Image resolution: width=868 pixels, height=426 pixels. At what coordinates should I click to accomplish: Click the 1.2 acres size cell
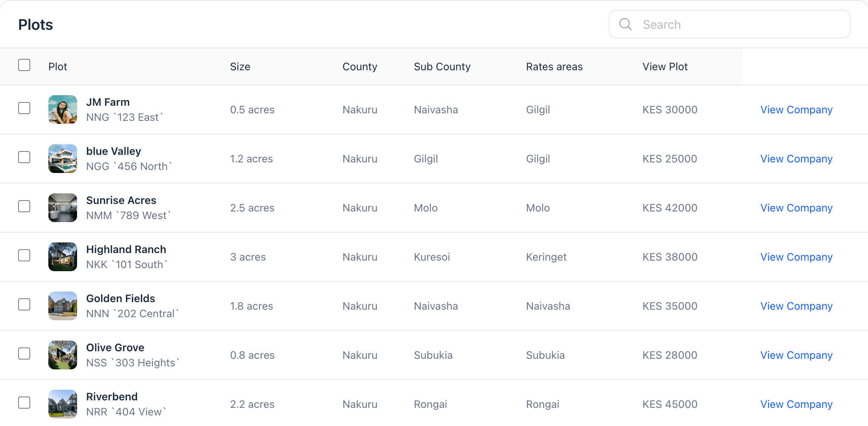click(252, 159)
